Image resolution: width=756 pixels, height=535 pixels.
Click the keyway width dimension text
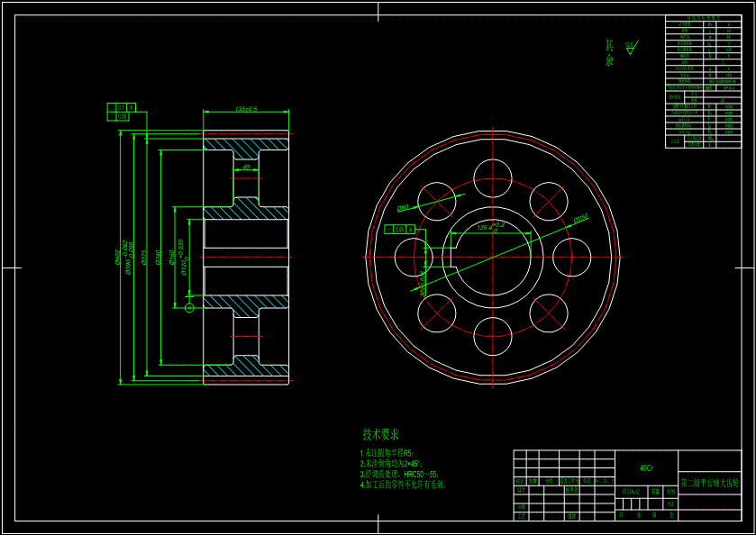(x=423, y=285)
